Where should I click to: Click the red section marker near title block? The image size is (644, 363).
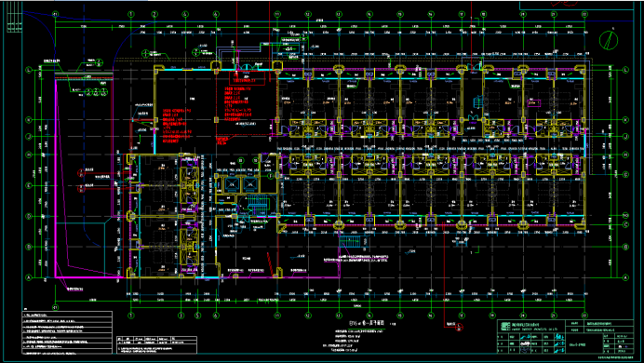coord(460,328)
